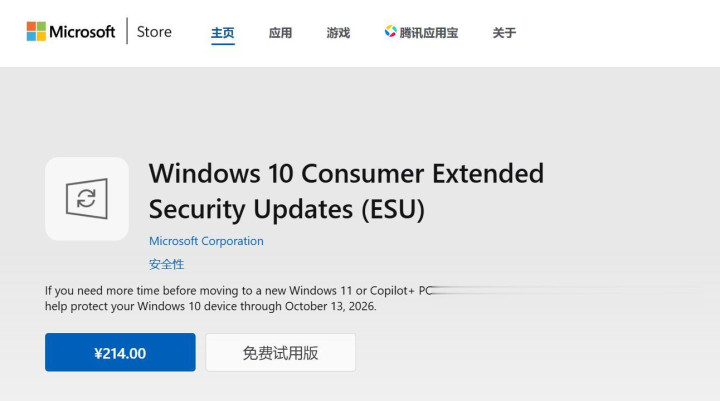Click the Windows 10 Consumer Extended title line
720x401 pixels.
[346, 173]
